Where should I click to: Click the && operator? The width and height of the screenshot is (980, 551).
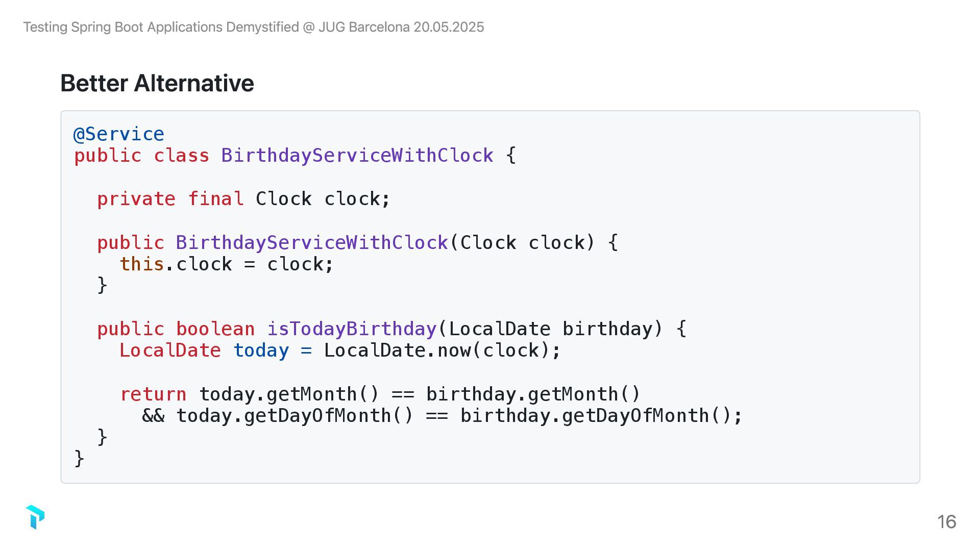(x=153, y=416)
